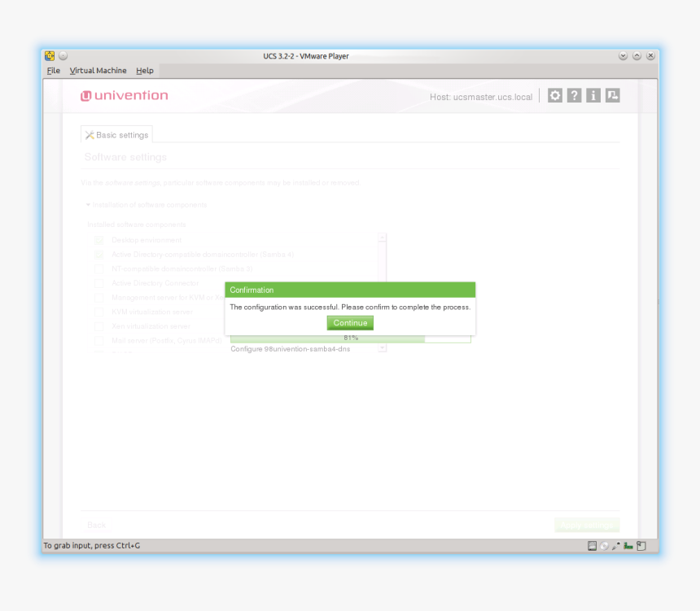Toggle Management server for KVM or Xen checkbox
The image size is (700, 611).
(x=99, y=297)
